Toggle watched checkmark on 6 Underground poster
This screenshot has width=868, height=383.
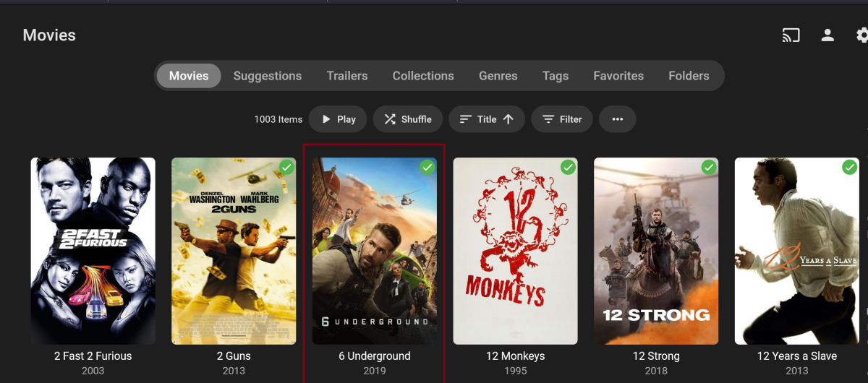click(427, 168)
